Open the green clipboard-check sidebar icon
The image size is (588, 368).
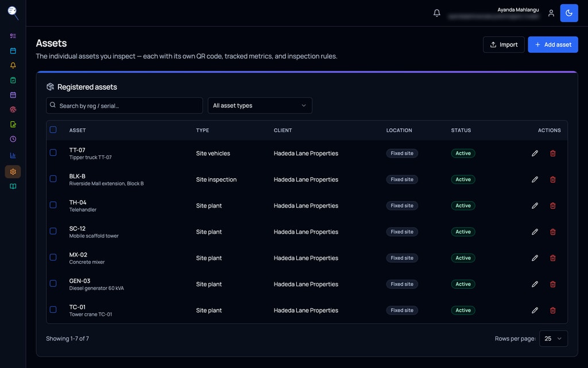(x=13, y=80)
